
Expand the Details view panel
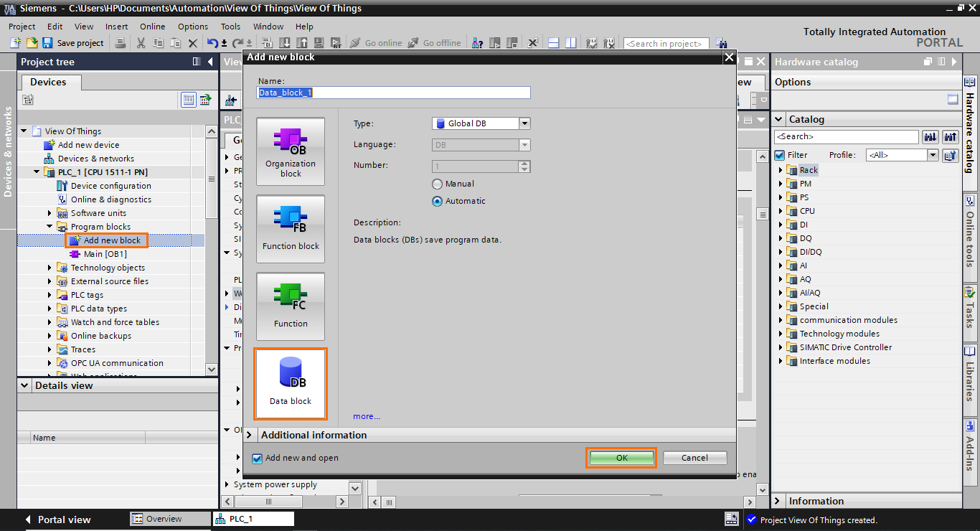click(x=25, y=385)
